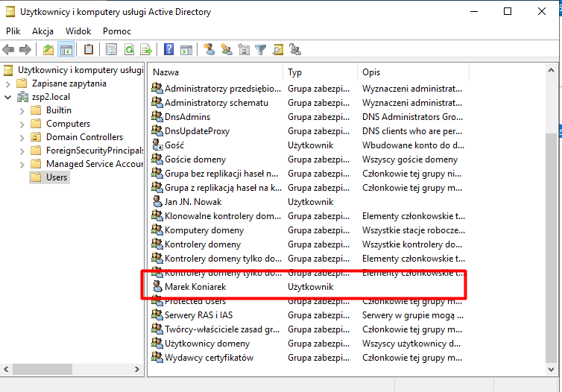Click the tree pane horizontal scrollbar left arrow
Screen dimensions: 562x392
point(6,369)
